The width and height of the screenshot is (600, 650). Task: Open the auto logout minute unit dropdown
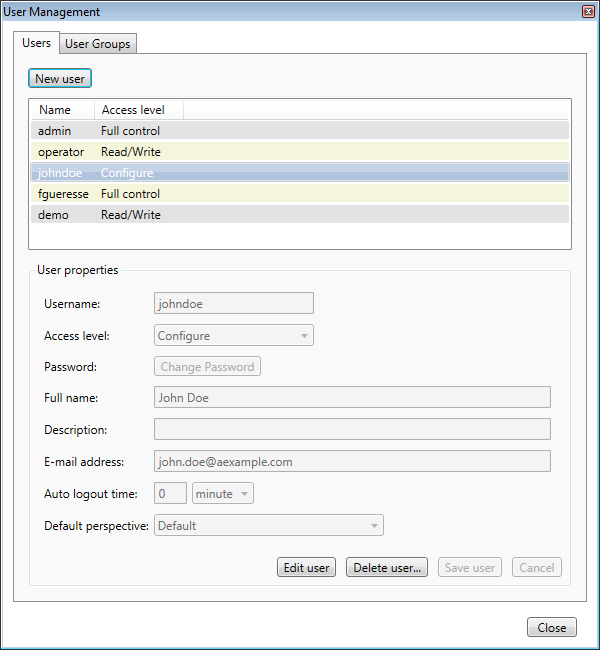[x=223, y=494]
